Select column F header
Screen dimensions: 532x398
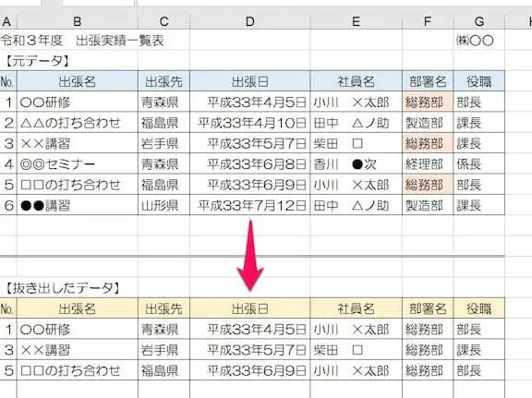tap(428, 22)
